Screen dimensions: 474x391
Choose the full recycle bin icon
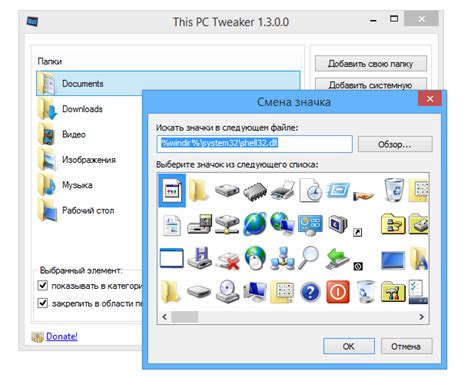[x=394, y=190]
